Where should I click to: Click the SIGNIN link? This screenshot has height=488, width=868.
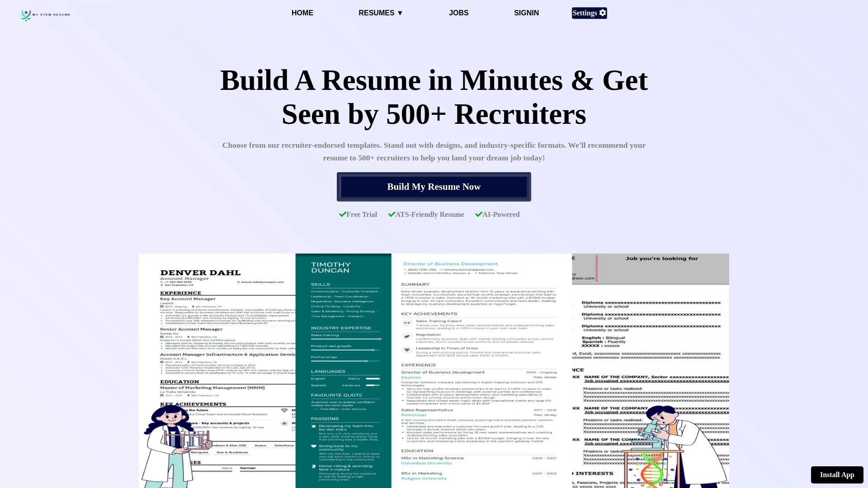[x=526, y=13]
